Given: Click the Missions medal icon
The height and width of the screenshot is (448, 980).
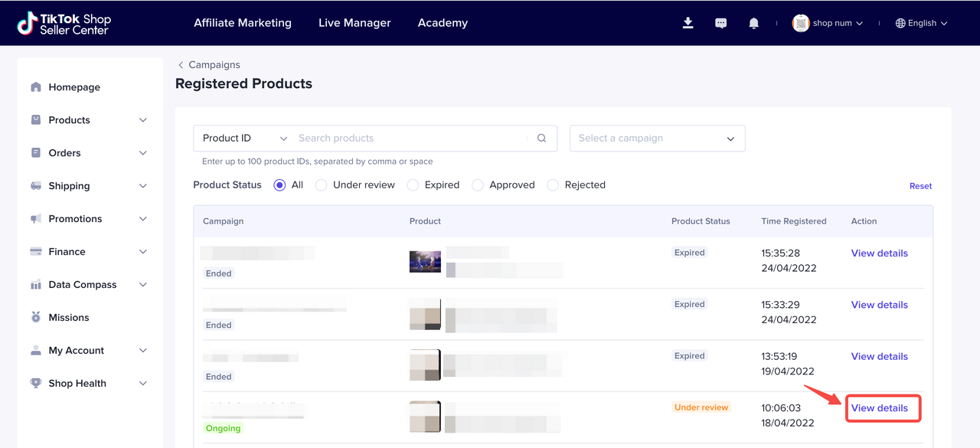Looking at the screenshot, I should coord(36,317).
